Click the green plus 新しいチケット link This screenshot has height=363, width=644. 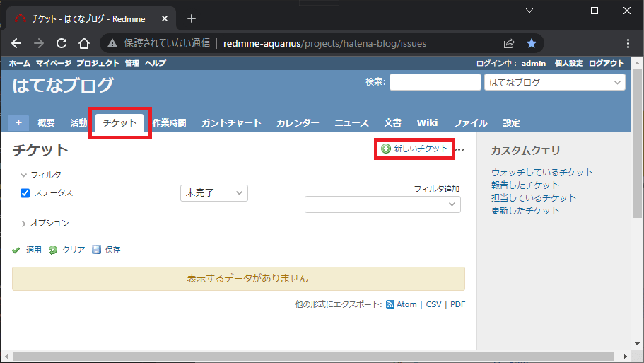[414, 149]
